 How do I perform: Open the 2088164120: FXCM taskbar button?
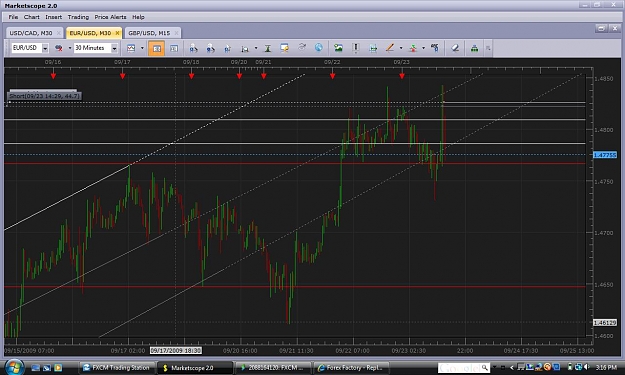(273, 368)
